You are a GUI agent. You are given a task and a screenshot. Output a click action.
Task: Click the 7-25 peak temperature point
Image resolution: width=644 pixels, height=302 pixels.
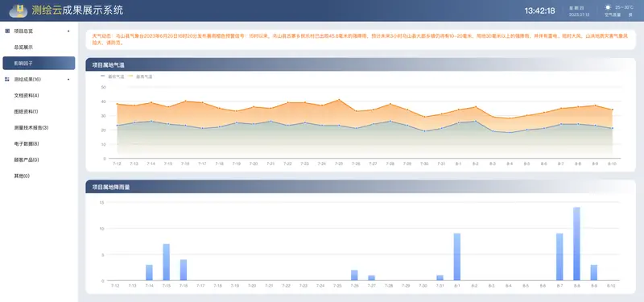pos(339,99)
